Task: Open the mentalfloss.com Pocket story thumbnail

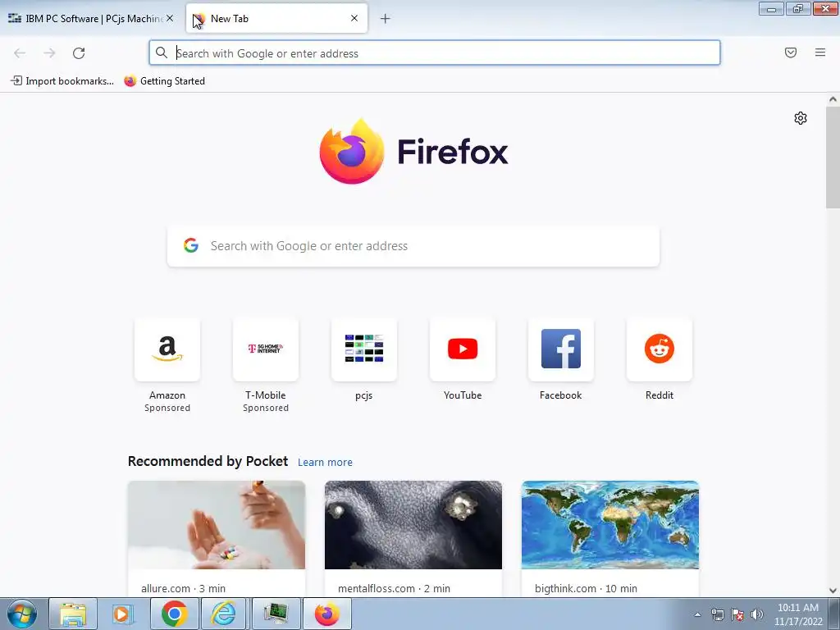Action: pyautogui.click(x=413, y=525)
